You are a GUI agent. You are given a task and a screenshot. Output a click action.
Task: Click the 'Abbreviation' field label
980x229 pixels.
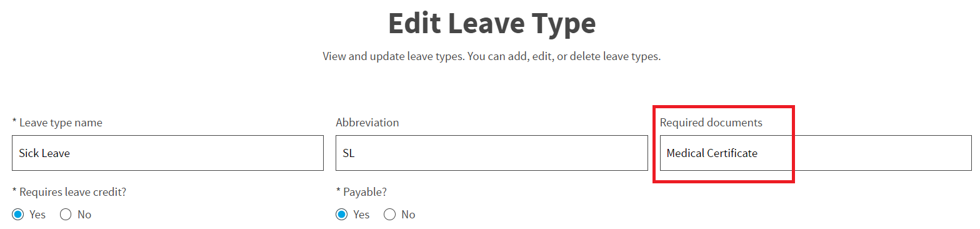(367, 123)
